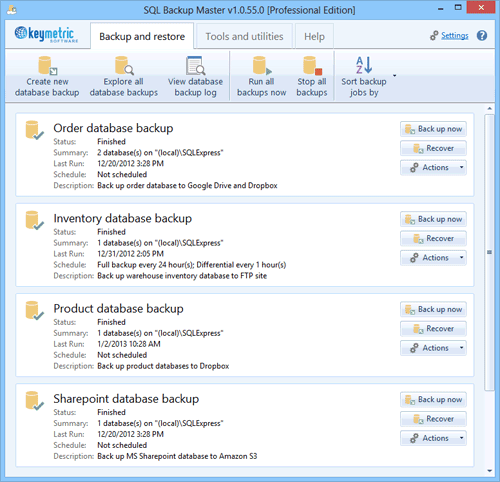Click schedule text "Full backup every 24 hour(s)"

coord(145,265)
